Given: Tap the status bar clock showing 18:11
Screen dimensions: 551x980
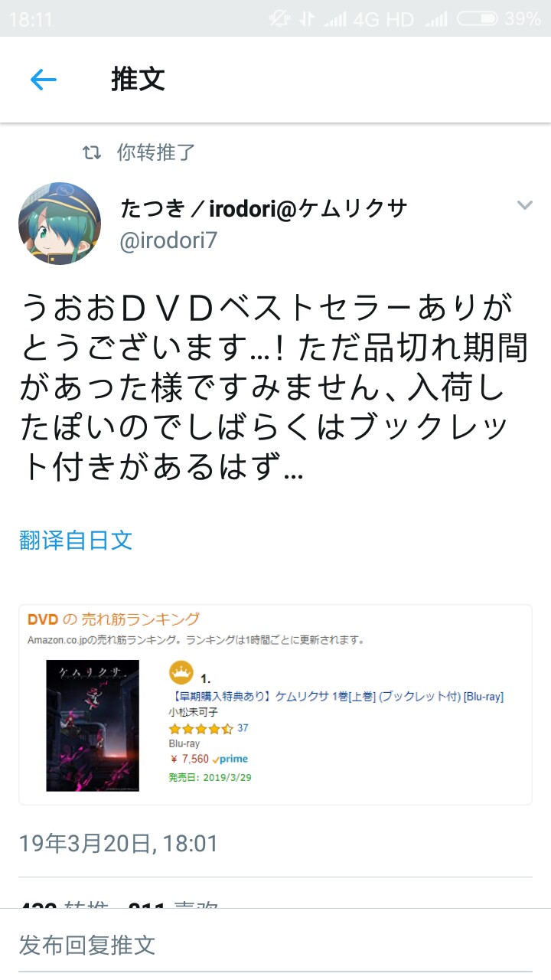Looking at the screenshot, I should [x=31, y=19].
